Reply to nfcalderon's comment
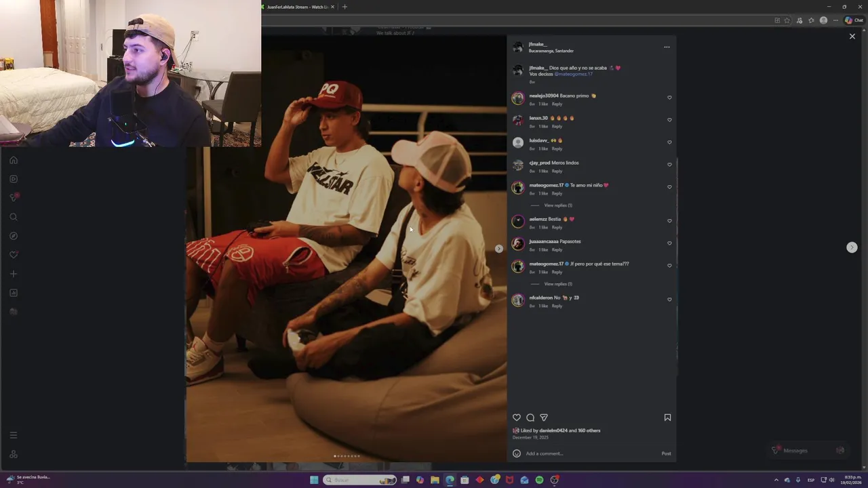Viewport: 868px width, 488px height. tap(557, 306)
